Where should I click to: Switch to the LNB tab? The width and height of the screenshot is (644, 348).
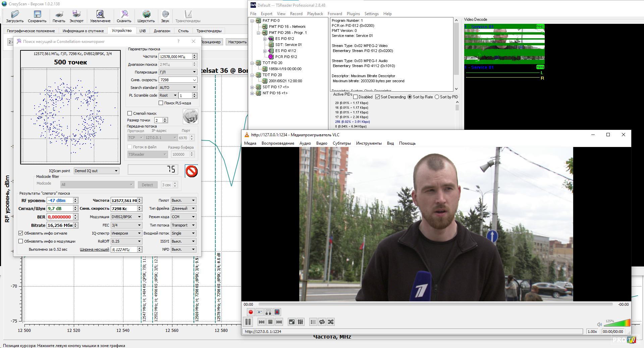coord(143,31)
